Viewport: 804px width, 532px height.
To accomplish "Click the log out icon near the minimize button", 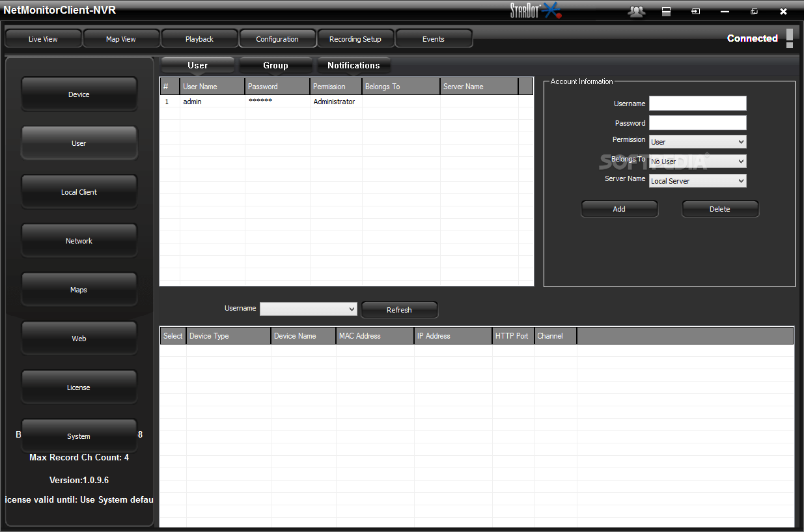I will coord(695,11).
